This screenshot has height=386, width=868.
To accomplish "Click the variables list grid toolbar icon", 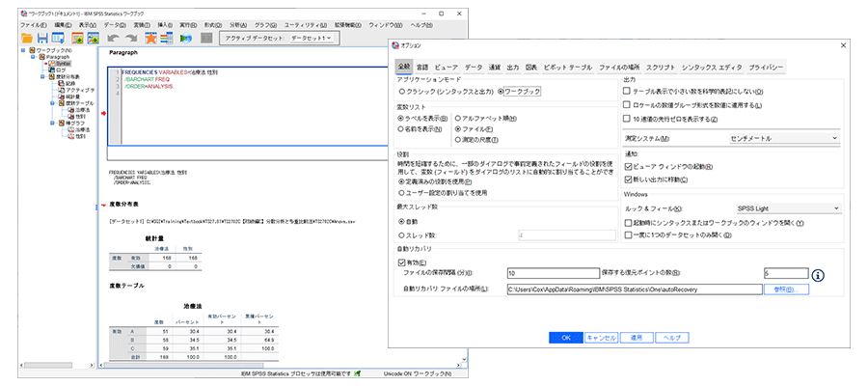I will (167, 39).
